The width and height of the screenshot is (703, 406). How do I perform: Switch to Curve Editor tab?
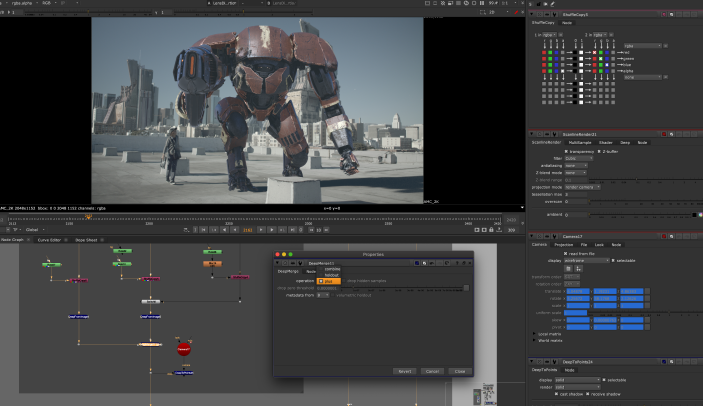49,240
